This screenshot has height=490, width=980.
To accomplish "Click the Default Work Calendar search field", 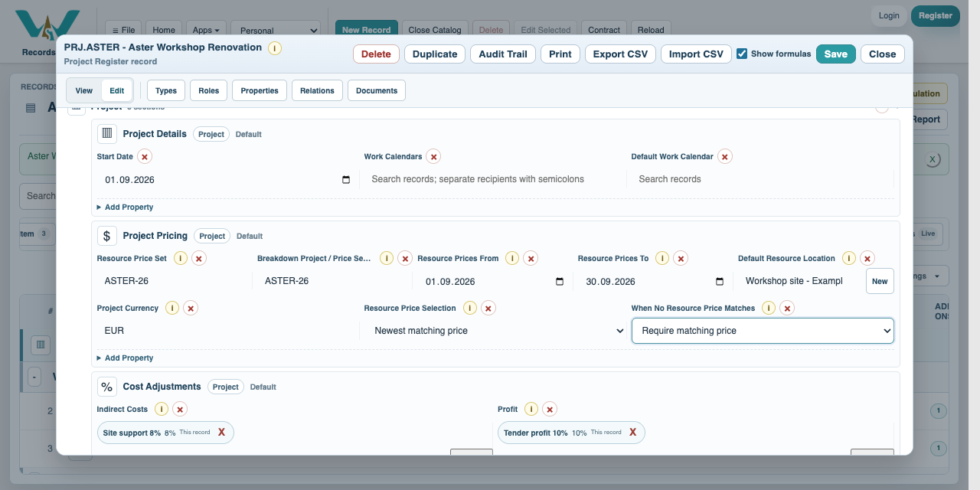I will point(763,179).
